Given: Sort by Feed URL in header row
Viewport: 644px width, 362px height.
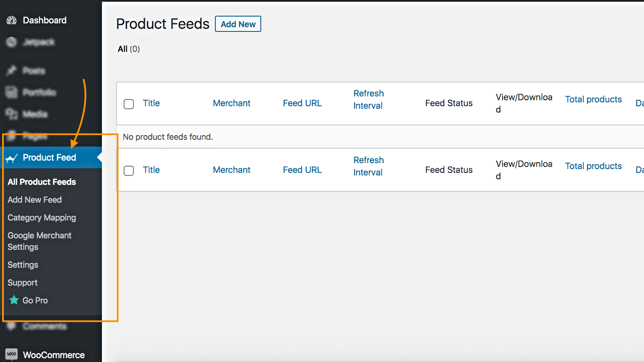Looking at the screenshot, I should click(x=302, y=103).
